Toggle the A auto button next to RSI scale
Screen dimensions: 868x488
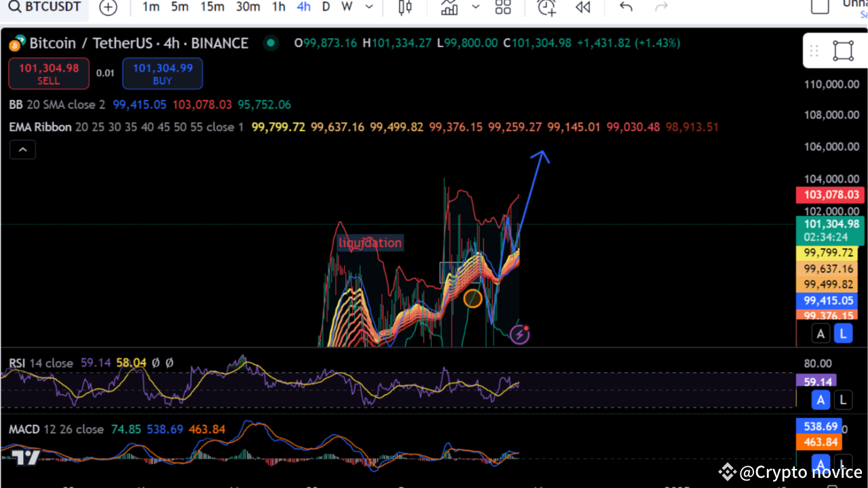[x=821, y=400]
